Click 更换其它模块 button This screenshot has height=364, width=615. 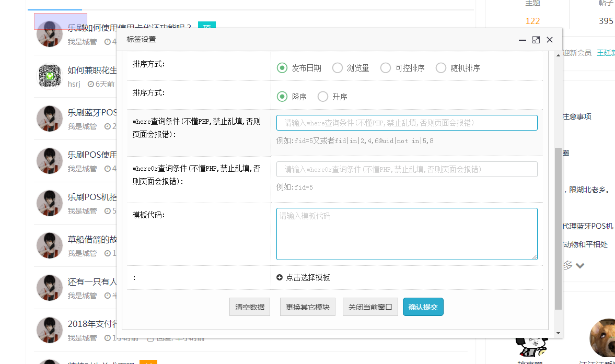coord(307,307)
